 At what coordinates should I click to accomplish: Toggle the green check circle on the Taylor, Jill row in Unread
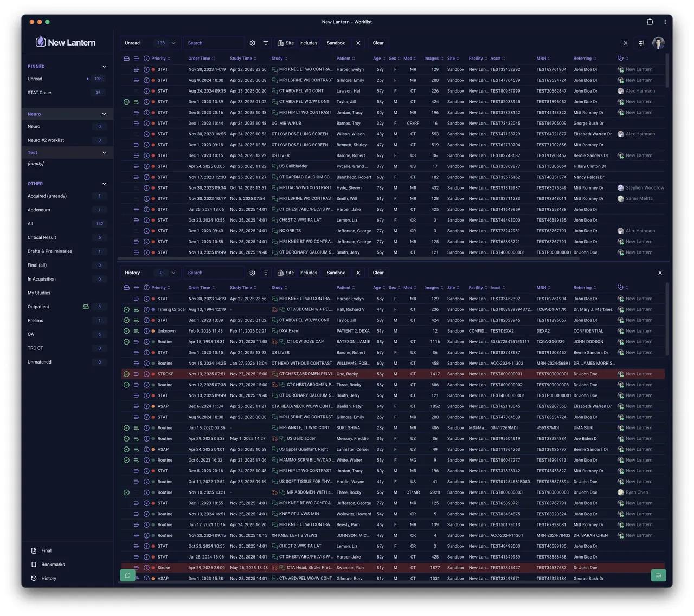tap(126, 102)
